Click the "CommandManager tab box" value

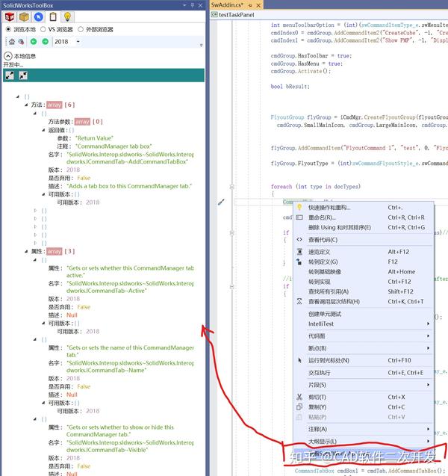(113, 146)
